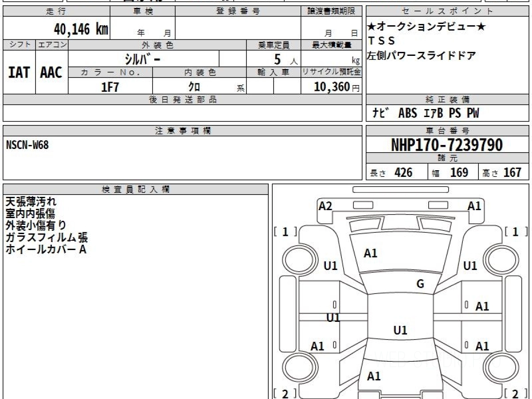The image size is (532, 399).
Task: Click inspector note 外装小傷有り
Action: [36, 225]
